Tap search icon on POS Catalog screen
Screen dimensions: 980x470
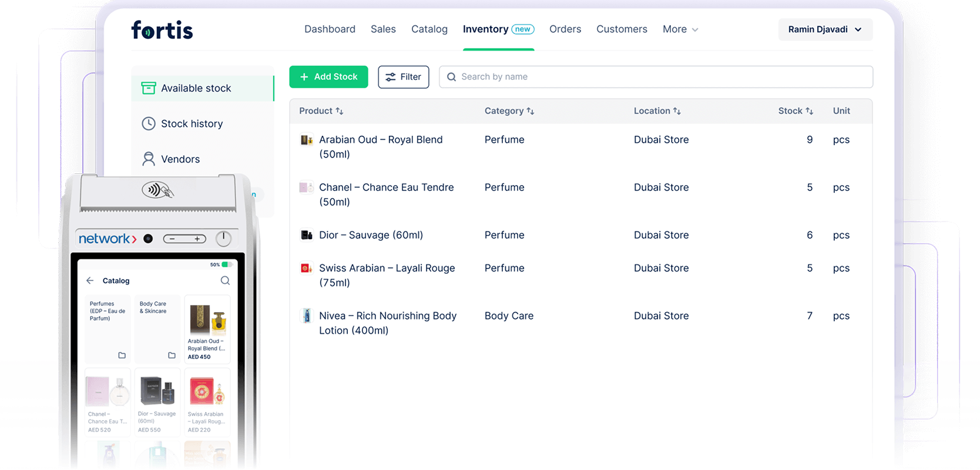coord(225,281)
